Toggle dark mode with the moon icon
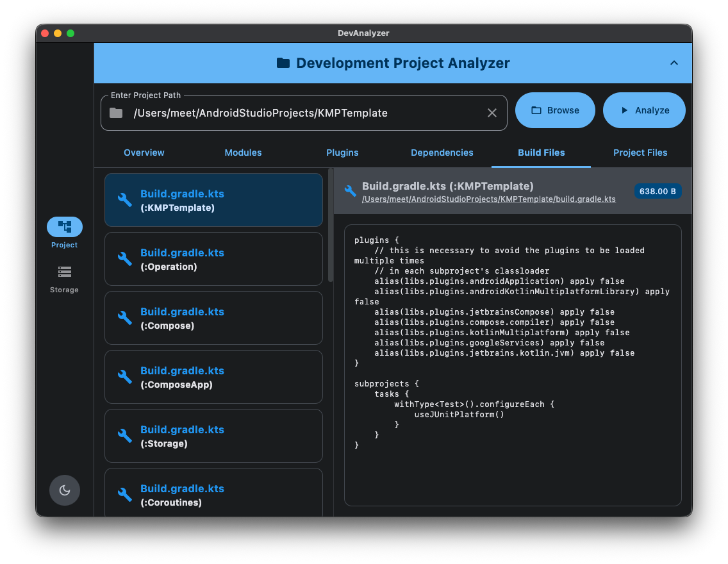 [65, 490]
